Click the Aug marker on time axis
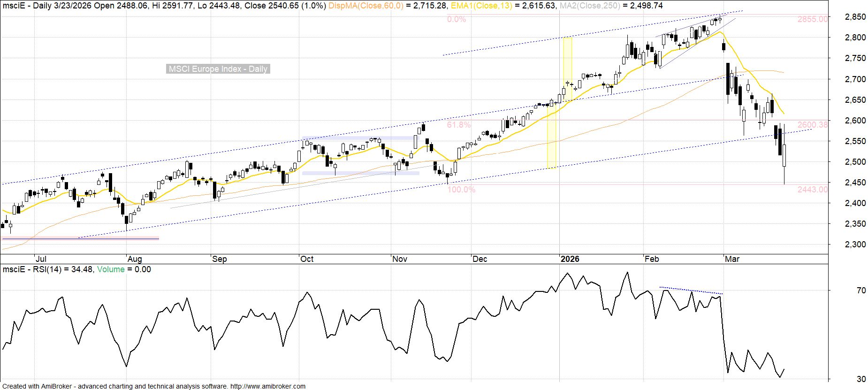Screen dimensions: 868x390 click(135, 259)
